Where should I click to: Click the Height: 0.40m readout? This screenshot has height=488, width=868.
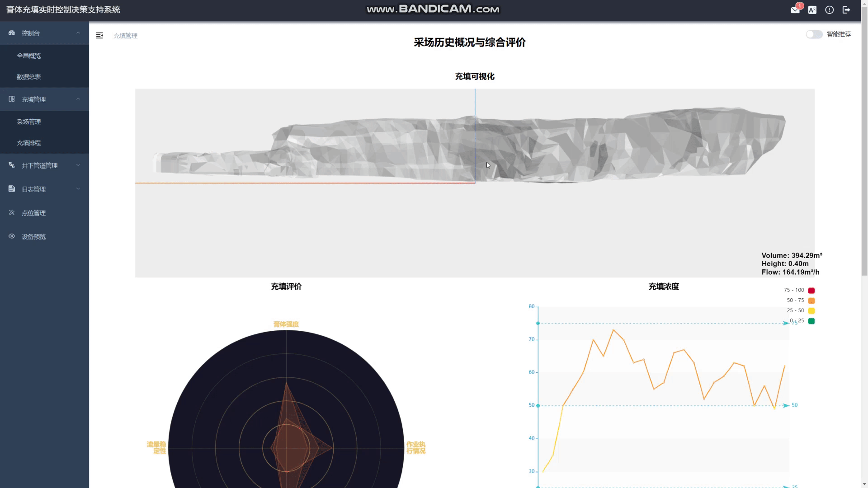(785, 264)
